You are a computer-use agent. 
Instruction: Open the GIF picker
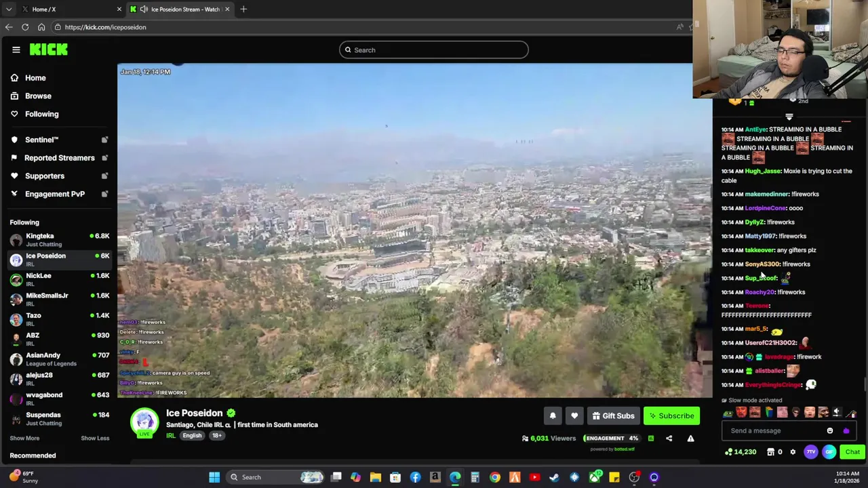click(829, 452)
